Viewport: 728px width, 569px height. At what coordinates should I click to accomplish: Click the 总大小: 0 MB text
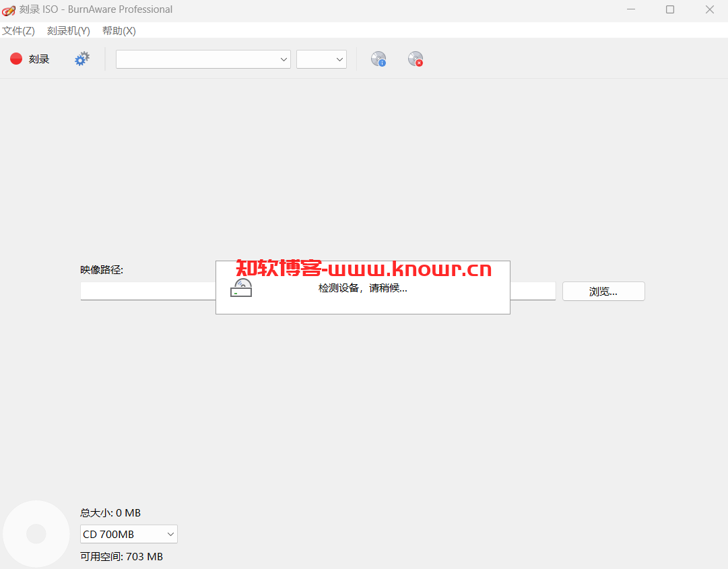(x=110, y=513)
